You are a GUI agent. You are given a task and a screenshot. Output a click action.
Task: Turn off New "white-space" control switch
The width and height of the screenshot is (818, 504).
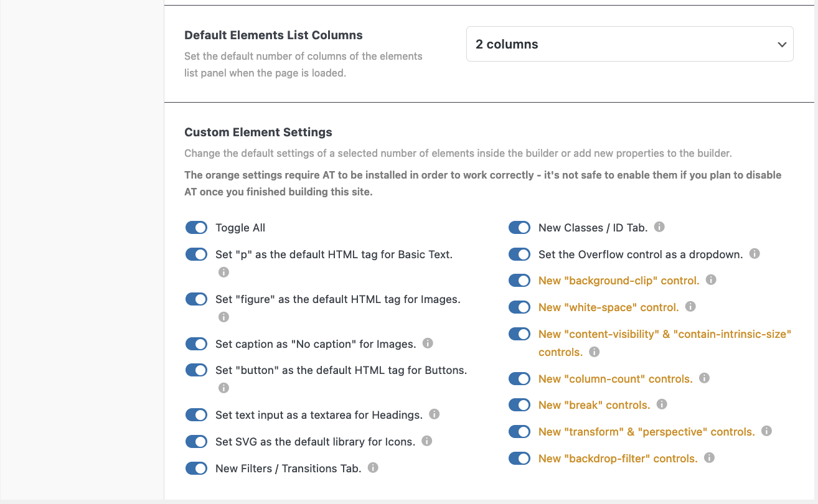click(x=519, y=307)
